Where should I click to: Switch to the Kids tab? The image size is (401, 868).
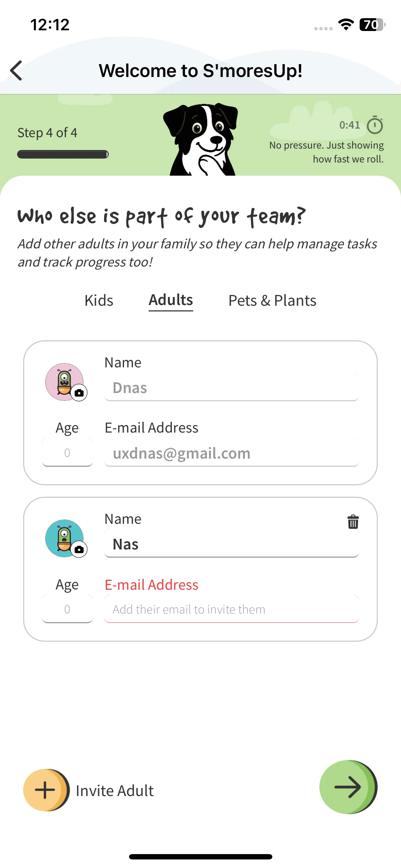(99, 300)
